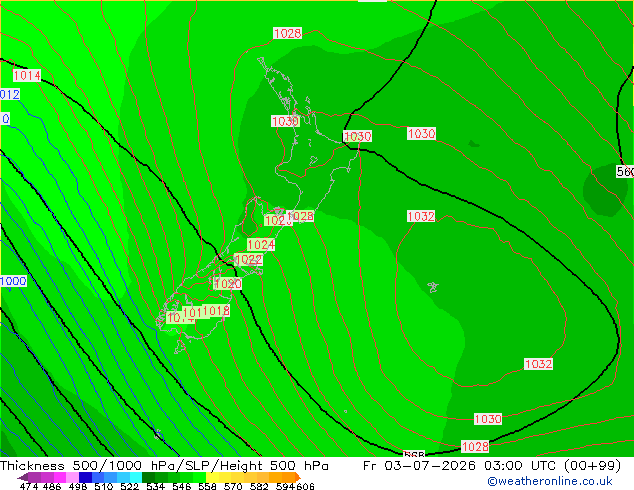Viewport: 634px width, 490px height.
Task: Click the legend value 486
Action: 52,486
